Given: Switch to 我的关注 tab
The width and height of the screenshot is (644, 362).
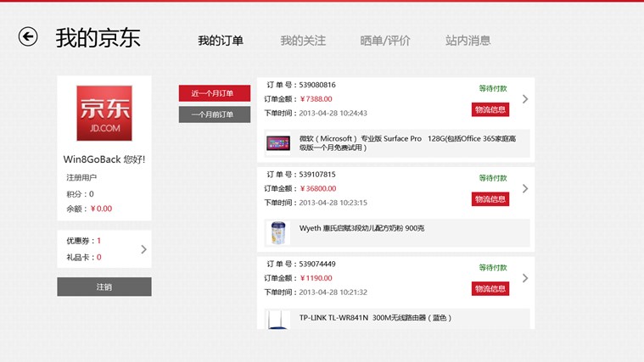Looking at the screenshot, I should [303, 41].
